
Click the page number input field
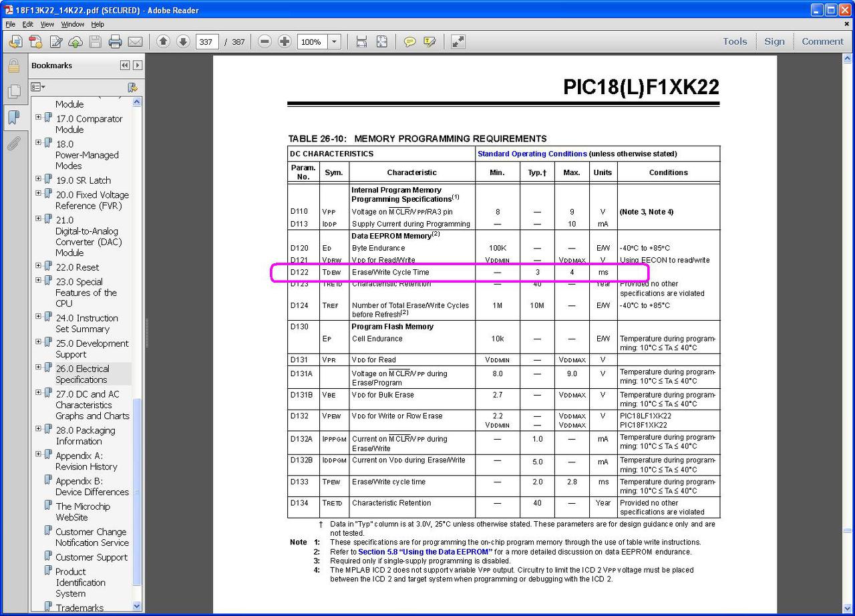pos(208,41)
